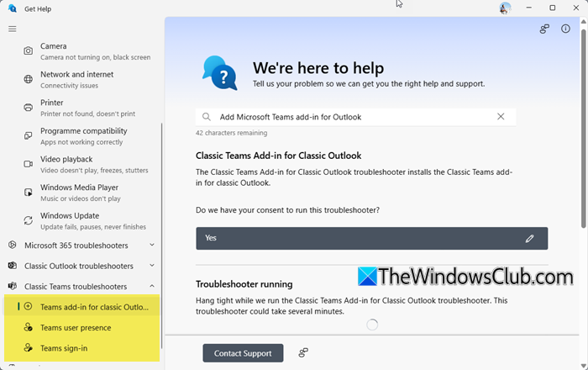Edit the Yes consent answer with pencil
This screenshot has width=588, height=370.
[x=529, y=238]
